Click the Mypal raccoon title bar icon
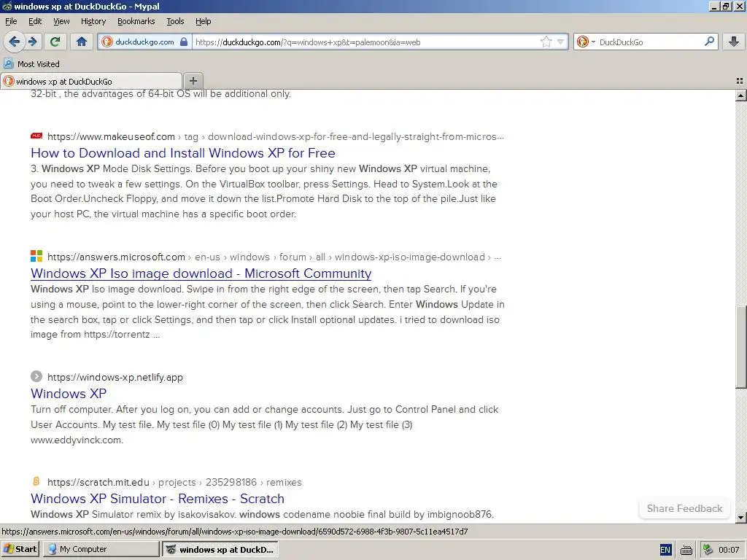The image size is (747, 560). (7, 6)
